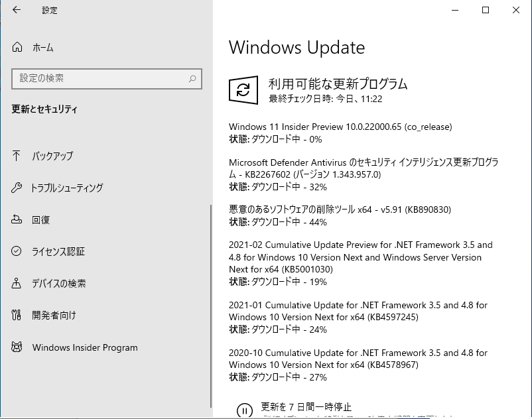This screenshot has width=532, height=419.
Task: Click 最終チェック日時: 今日、11:22 text
Action: point(326,99)
